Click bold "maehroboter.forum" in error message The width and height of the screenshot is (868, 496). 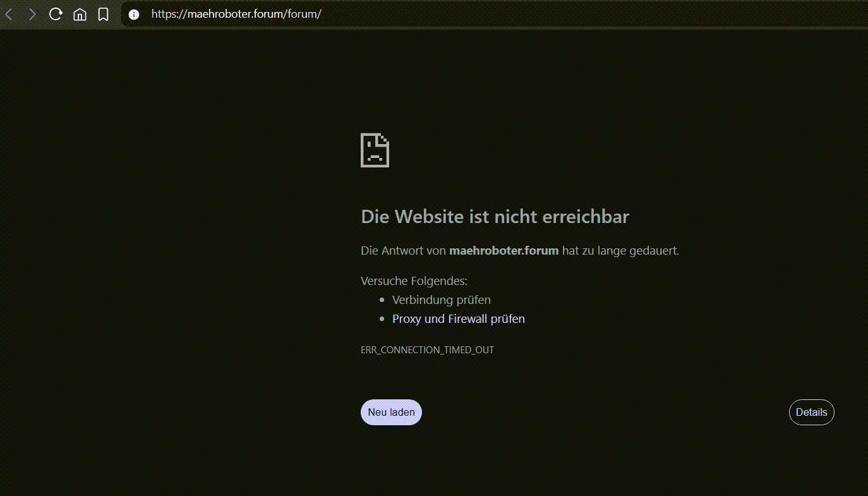[503, 250]
